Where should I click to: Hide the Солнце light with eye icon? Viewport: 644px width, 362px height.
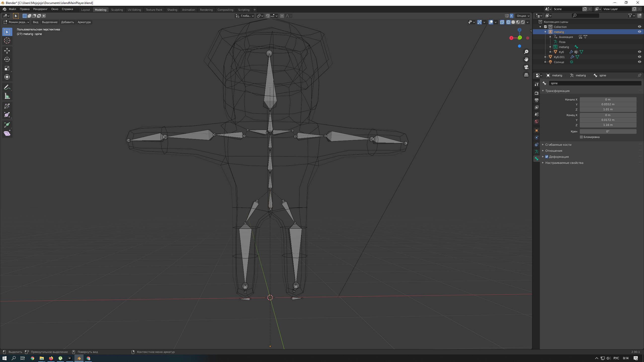point(639,62)
